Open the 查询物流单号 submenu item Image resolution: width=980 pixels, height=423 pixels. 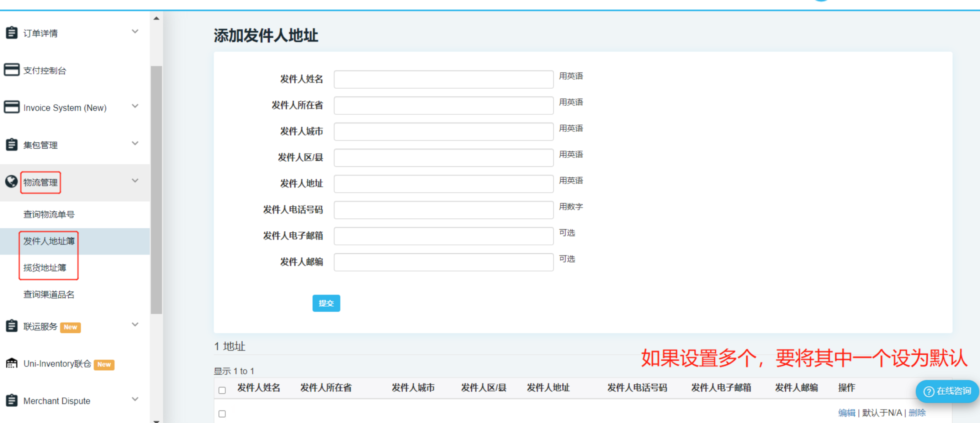[x=49, y=215]
